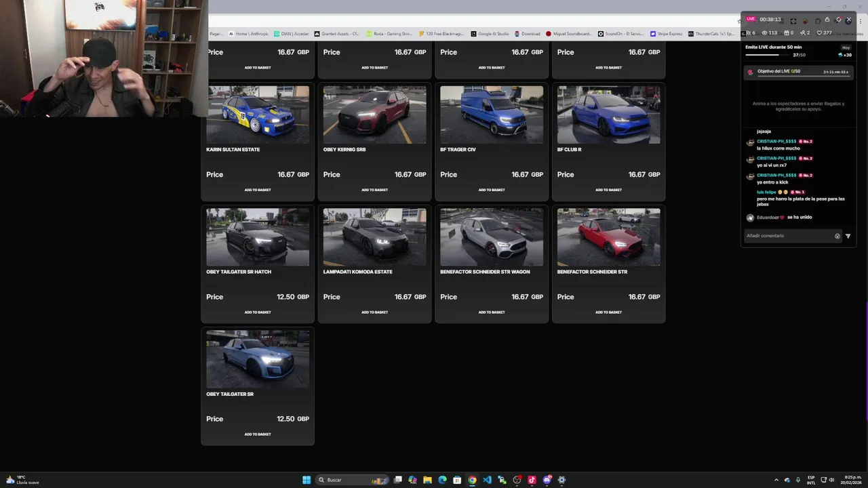The height and width of the screenshot is (488, 868).
Task: Add Obey Tailgater SR Hatch to basket
Action: (258, 312)
